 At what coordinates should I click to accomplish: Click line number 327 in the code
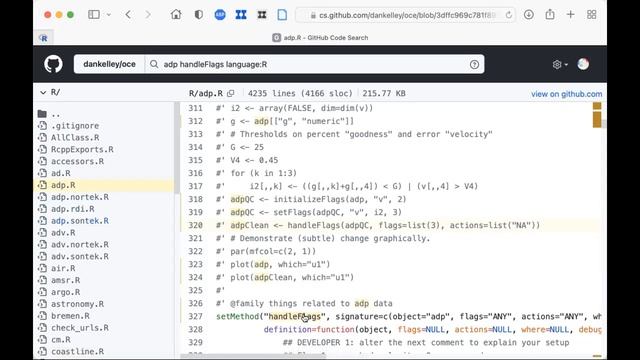pos(196,316)
